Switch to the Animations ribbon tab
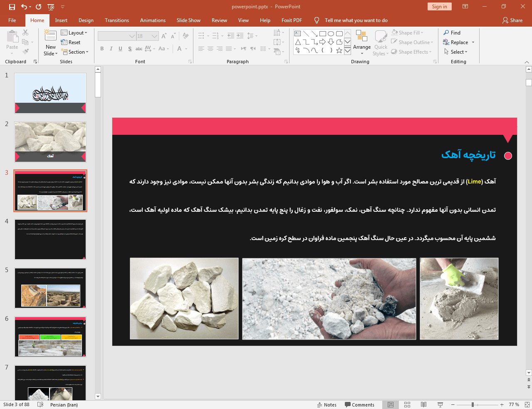The height and width of the screenshot is (409, 532). 153,20
